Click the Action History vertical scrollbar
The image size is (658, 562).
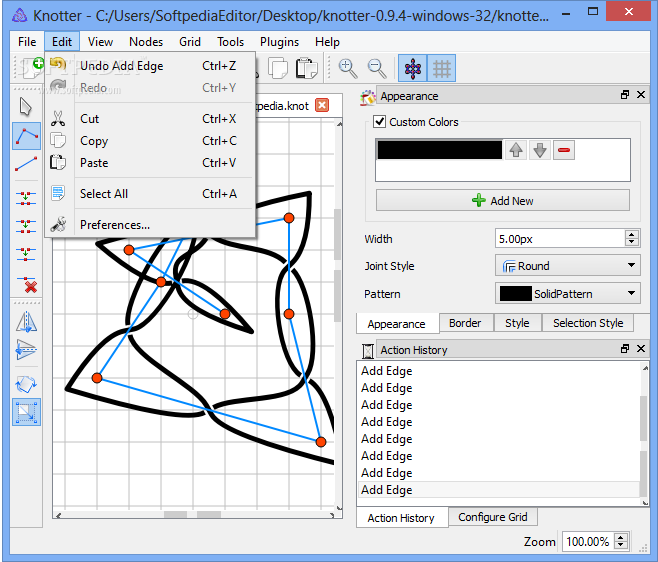point(644,434)
